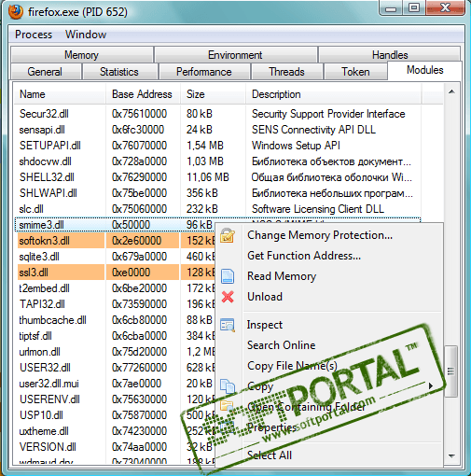Select the USP10.dll row
Viewport: 471px width, 476px height.
[115, 415]
